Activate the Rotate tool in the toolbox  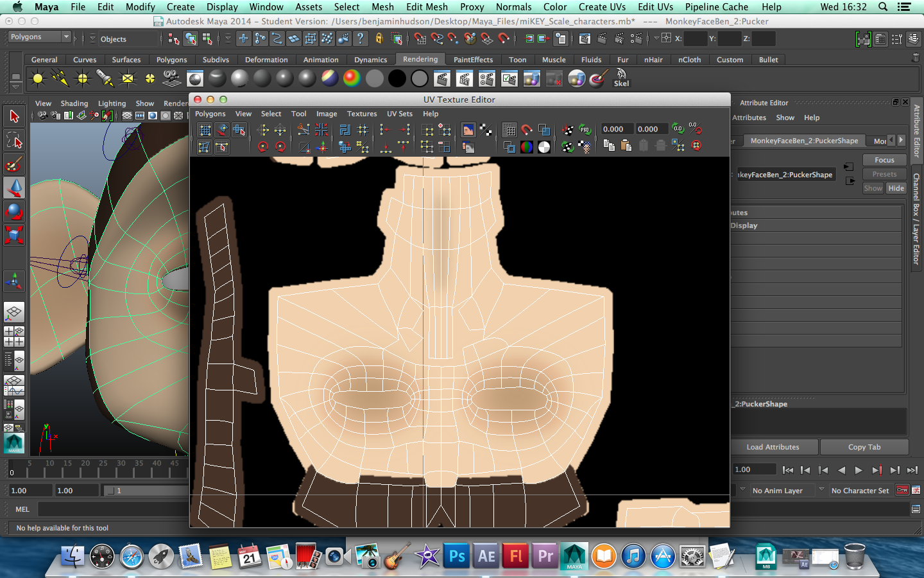point(14,211)
